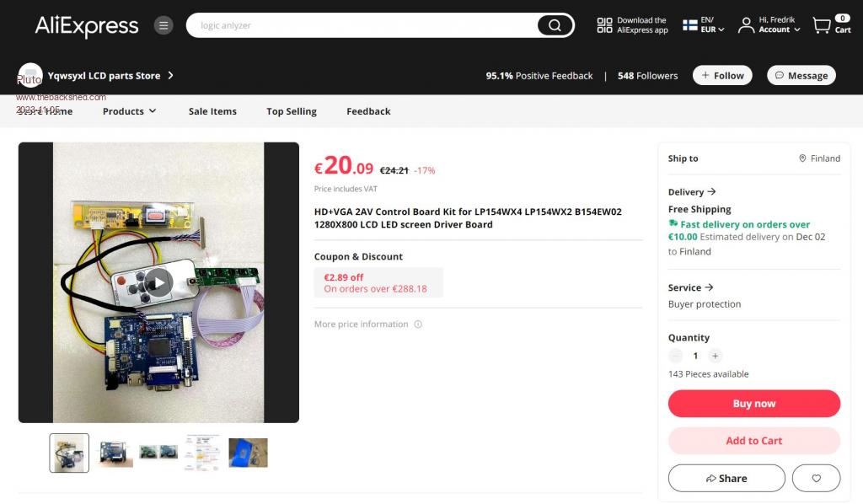
Task: Increase quantity with plus button
Action: [x=716, y=356]
